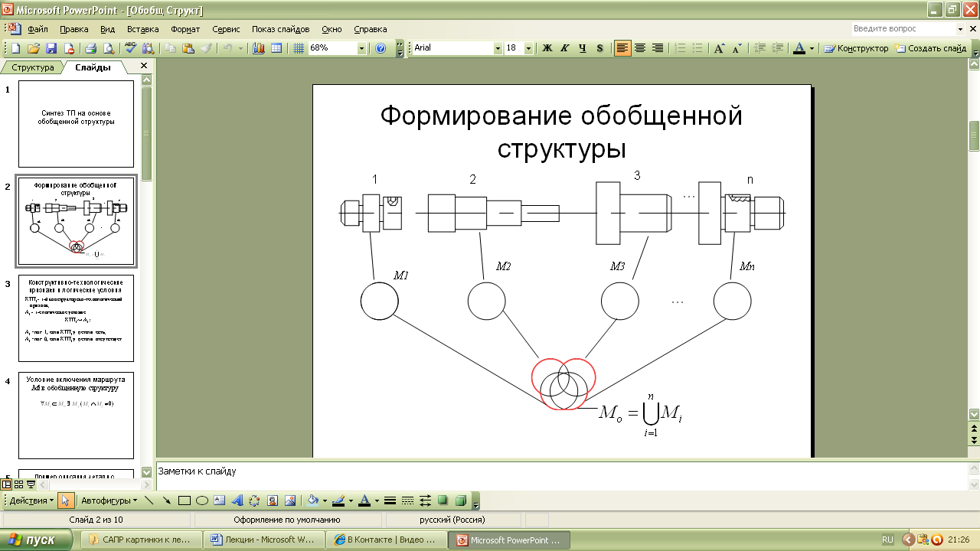The width and height of the screenshot is (980, 551).
Task: Select slide 3 thumbnail in the panel
Action: pyautogui.click(x=76, y=318)
